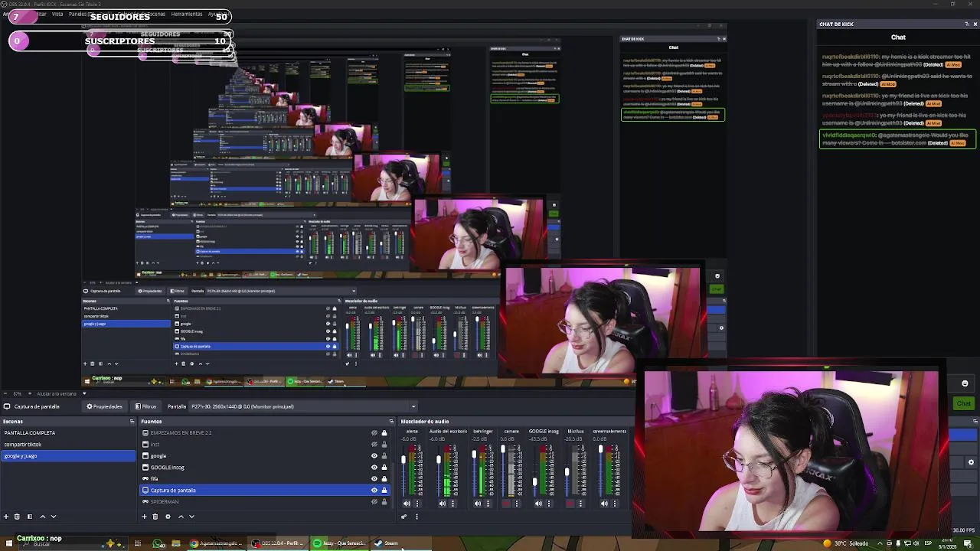
Task: Open Mic/Aux channel options menu
Action: [x=580, y=504]
